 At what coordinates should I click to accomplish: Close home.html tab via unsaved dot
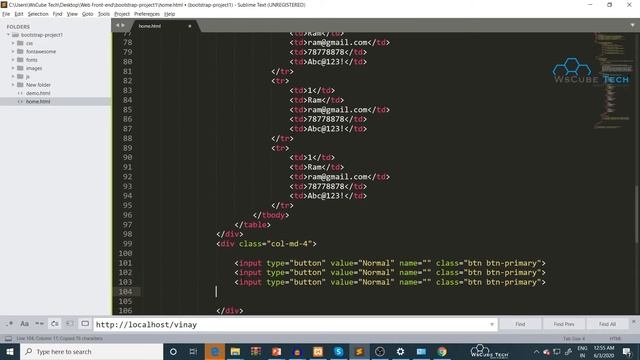190,26
